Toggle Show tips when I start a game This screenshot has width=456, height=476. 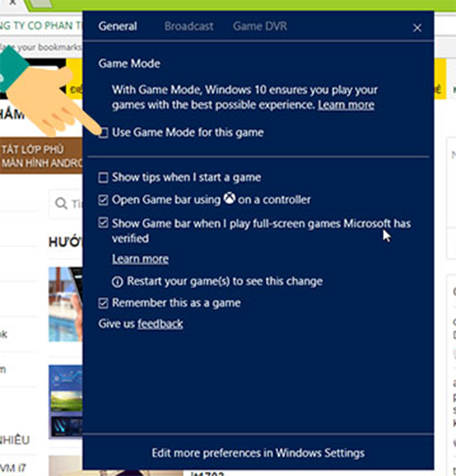[103, 178]
